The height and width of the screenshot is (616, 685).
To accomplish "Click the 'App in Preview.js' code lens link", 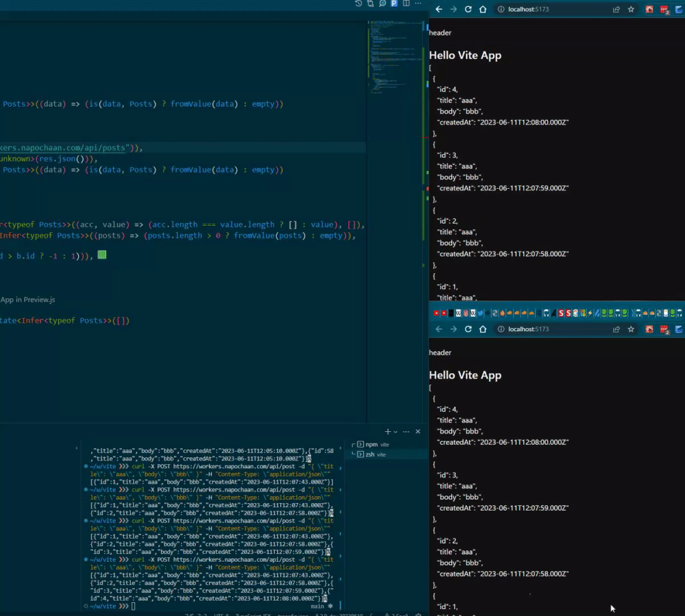I will point(27,300).
